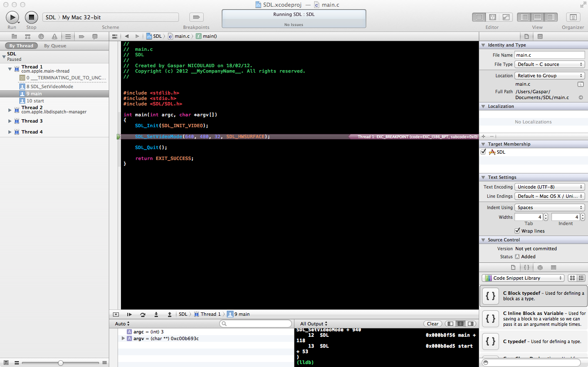588x367 pixels.
Task: Open the Search navigator
Action: coord(41,36)
